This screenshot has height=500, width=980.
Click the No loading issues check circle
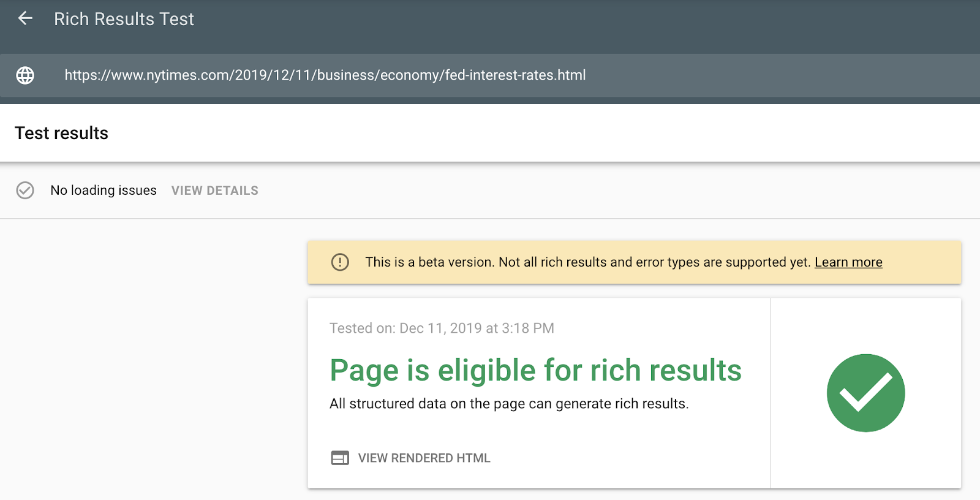point(25,191)
